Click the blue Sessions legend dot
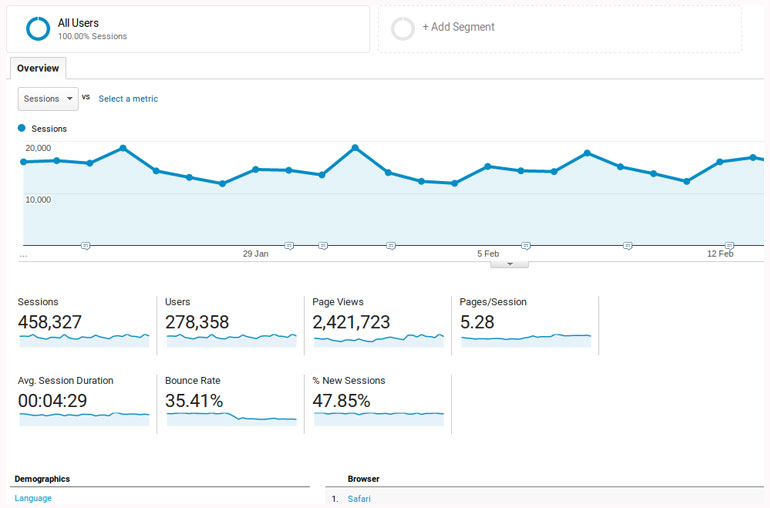Image resolution: width=770 pixels, height=508 pixels. click(23, 129)
